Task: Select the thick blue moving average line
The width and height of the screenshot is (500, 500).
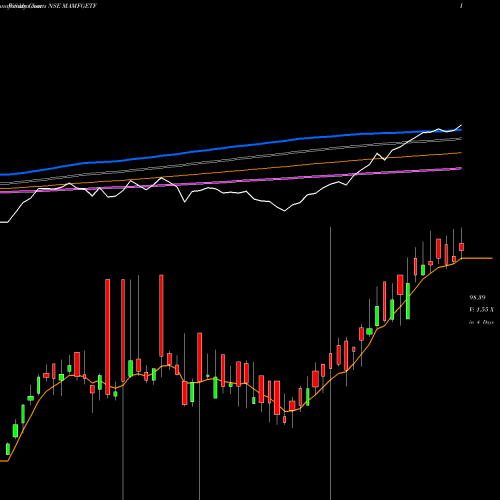Action: pyautogui.click(x=231, y=147)
